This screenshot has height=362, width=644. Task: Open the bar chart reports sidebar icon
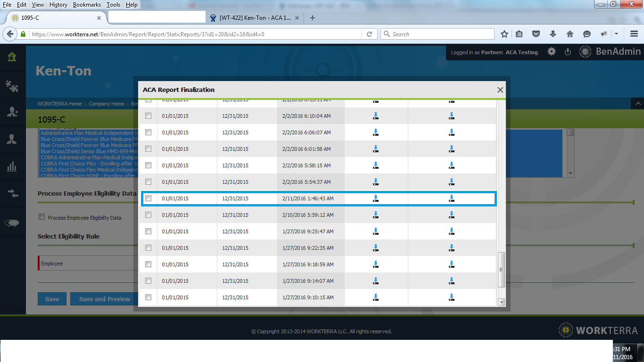click(x=12, y=166)
